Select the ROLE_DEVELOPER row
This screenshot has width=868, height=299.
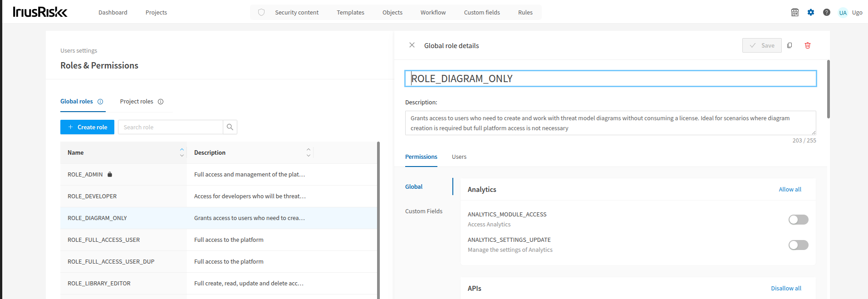coord(219,196)
